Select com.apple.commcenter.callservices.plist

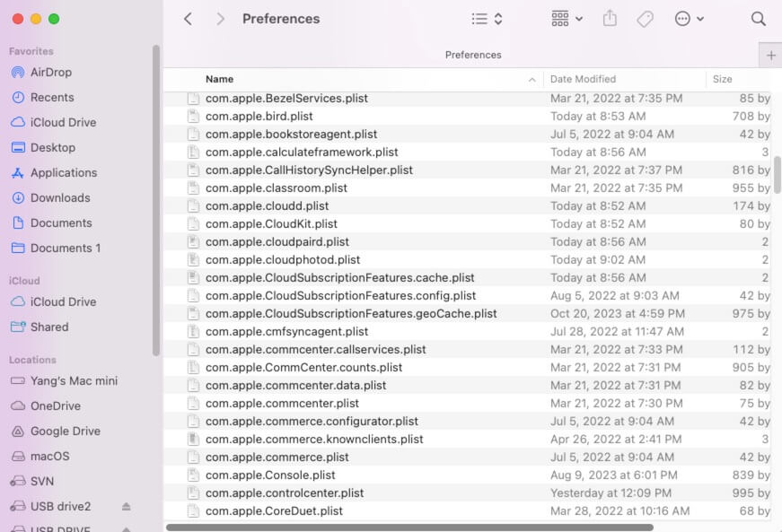click(x=316, y=350)
